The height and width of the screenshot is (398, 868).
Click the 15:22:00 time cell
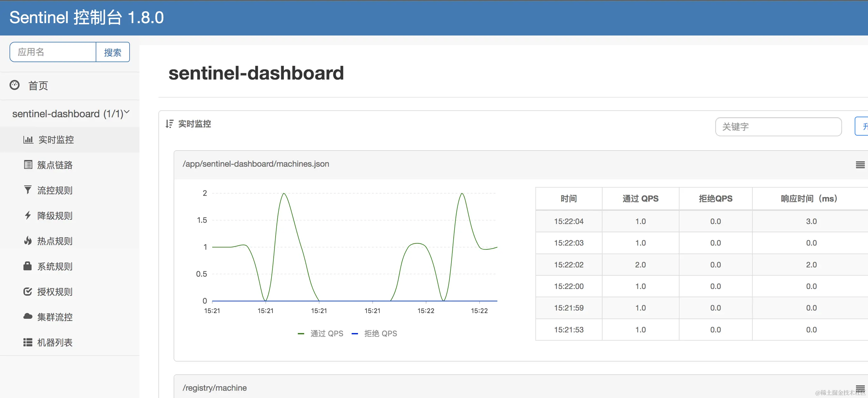tap(568, 286)
